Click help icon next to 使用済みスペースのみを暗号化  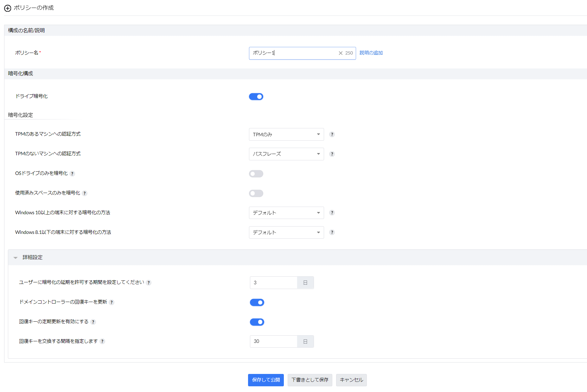coord(85,193)
